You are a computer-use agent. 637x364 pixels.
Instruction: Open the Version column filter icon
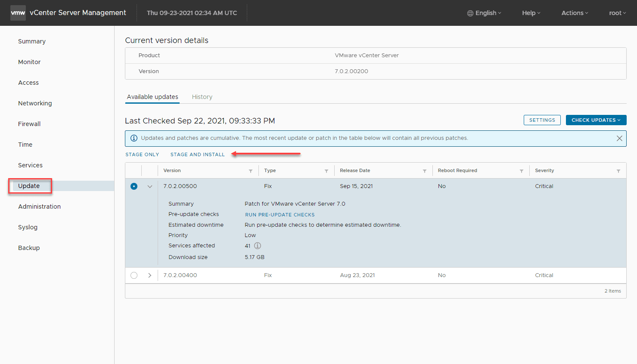point(251,171)
